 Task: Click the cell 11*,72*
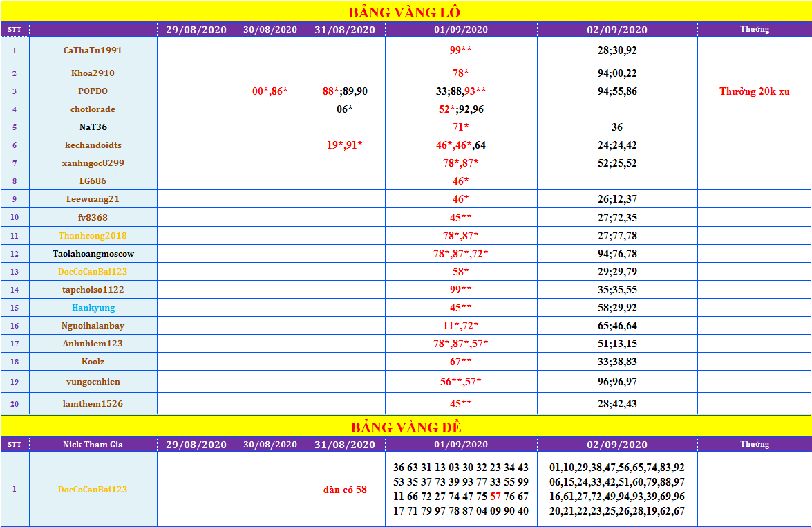[x=461, y=326]
